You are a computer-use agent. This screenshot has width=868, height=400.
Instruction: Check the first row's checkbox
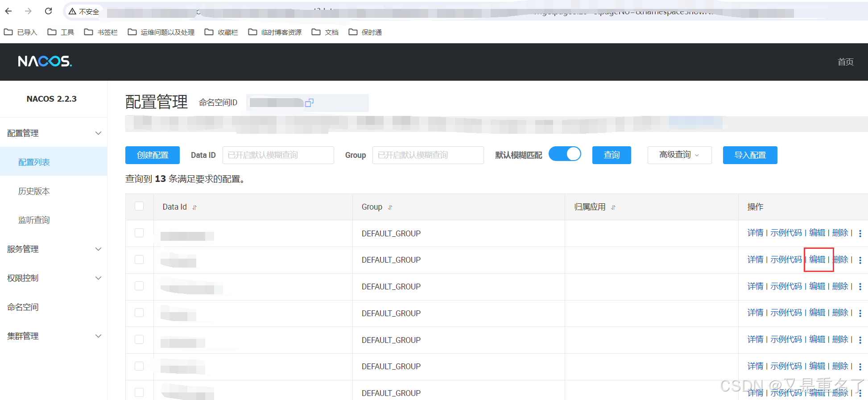(x=139, y=233)
